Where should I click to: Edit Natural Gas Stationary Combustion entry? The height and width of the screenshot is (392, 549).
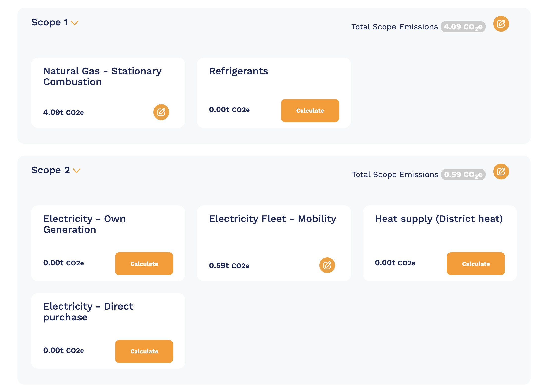point(161,112)
